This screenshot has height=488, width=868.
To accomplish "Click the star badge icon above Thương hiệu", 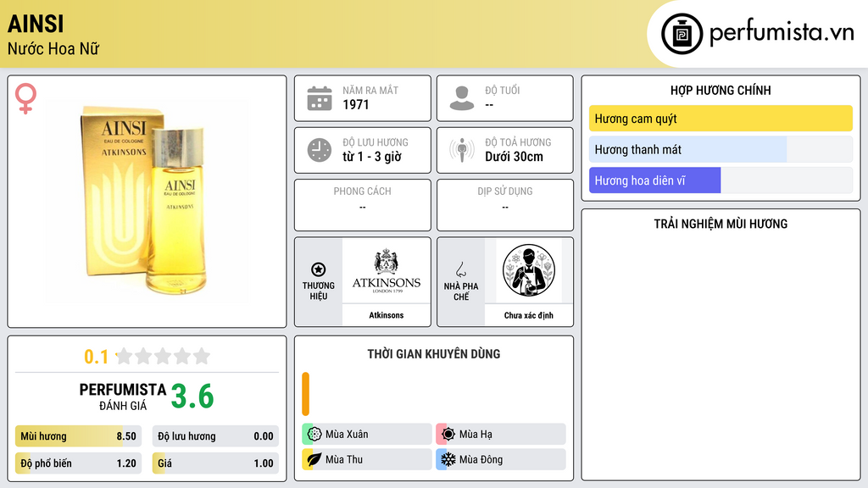I will coord(319,269).
